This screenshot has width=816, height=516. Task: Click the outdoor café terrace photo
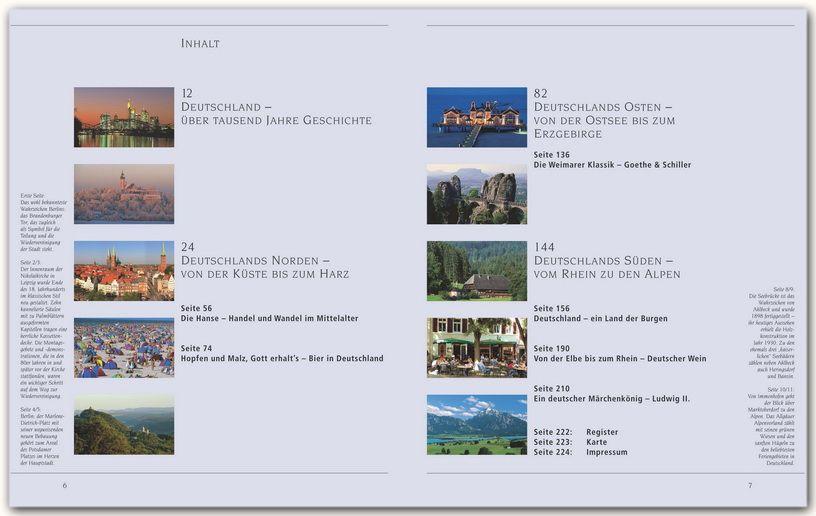pyautogui.click(x=476, y=347)
